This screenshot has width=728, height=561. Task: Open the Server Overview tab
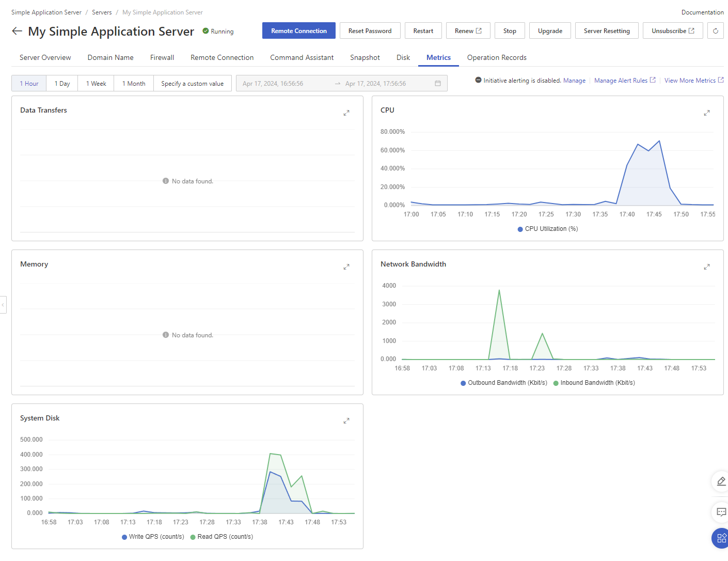click(45, 57)
